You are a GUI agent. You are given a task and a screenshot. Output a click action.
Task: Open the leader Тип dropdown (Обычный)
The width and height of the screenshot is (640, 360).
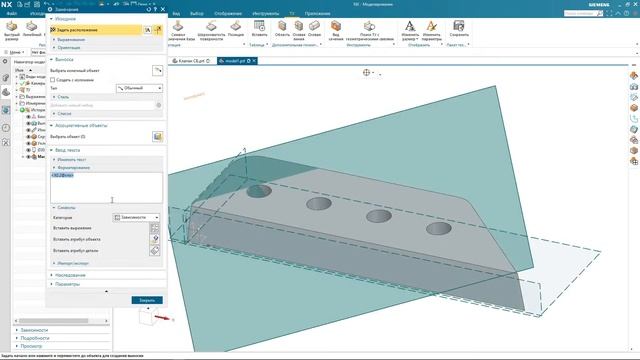click(x=139, y=88)
